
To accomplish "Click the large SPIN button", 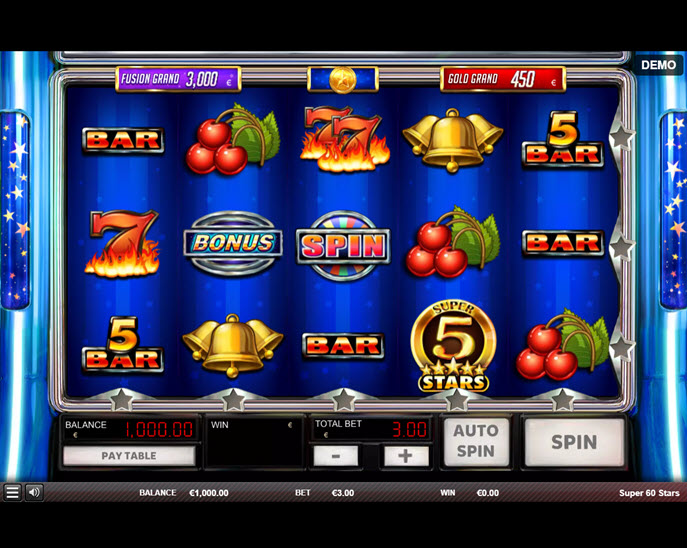I will click(574, 442).
